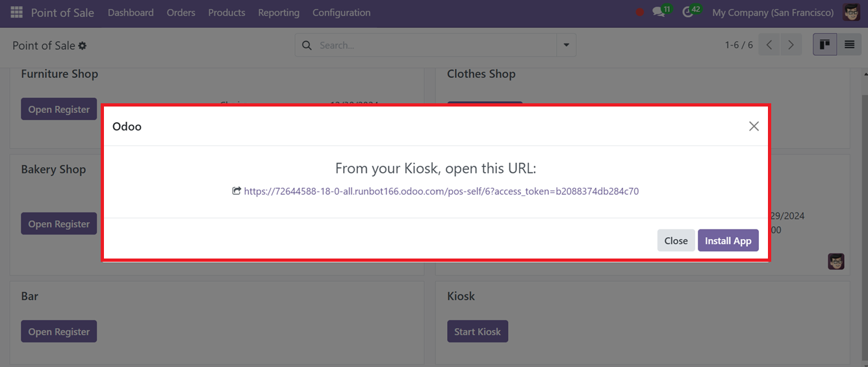868x367 pixels.
Task: Open the kiosk pos-self URL link
Action: click(441, 191)
